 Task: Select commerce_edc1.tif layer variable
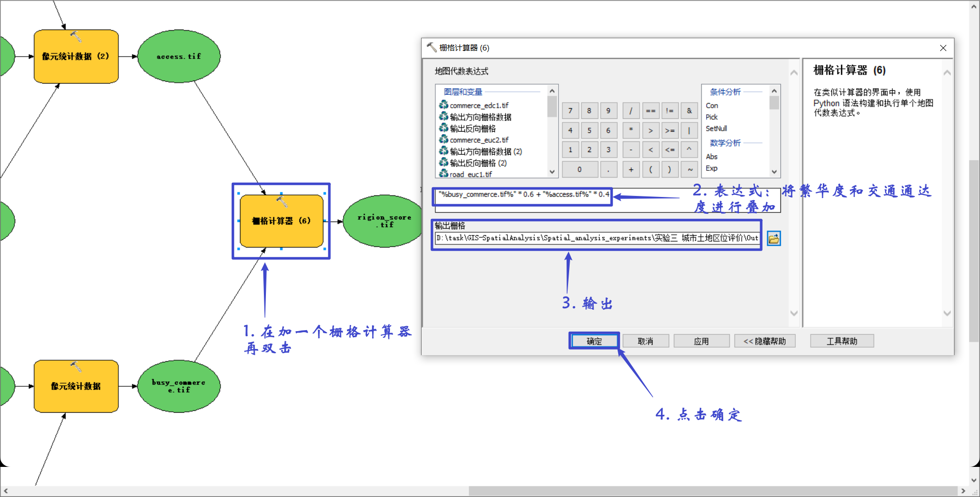pyautogui.click(x=479, y=105)
